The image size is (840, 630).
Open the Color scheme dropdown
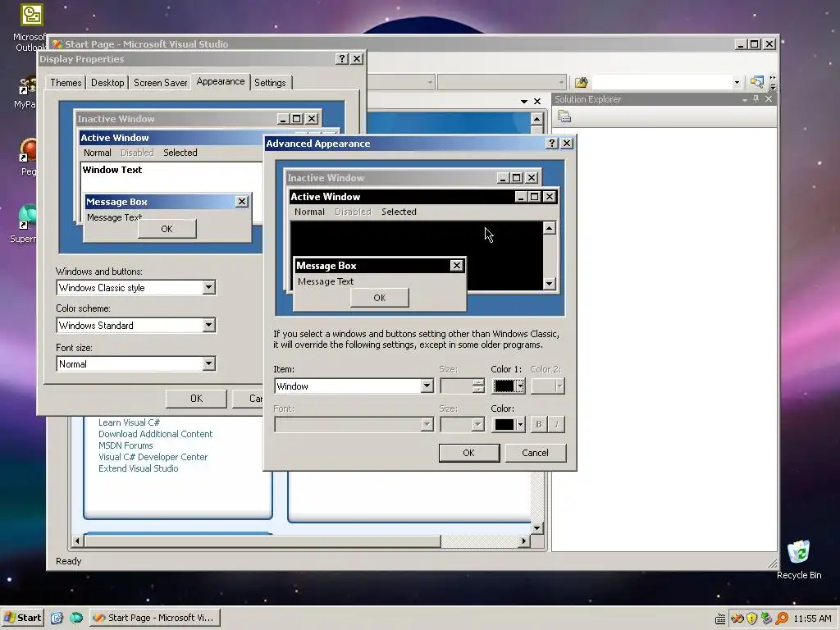click(x=209, y=325)
